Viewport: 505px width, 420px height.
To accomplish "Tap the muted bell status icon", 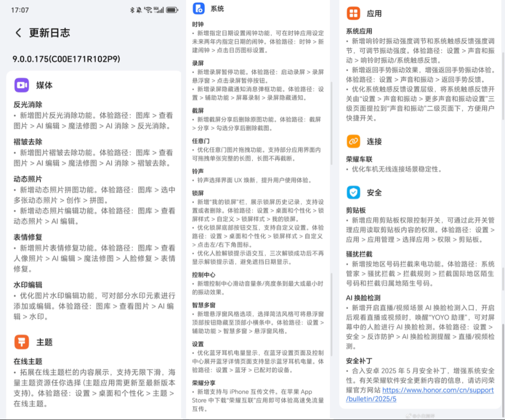I will point(139,10).
